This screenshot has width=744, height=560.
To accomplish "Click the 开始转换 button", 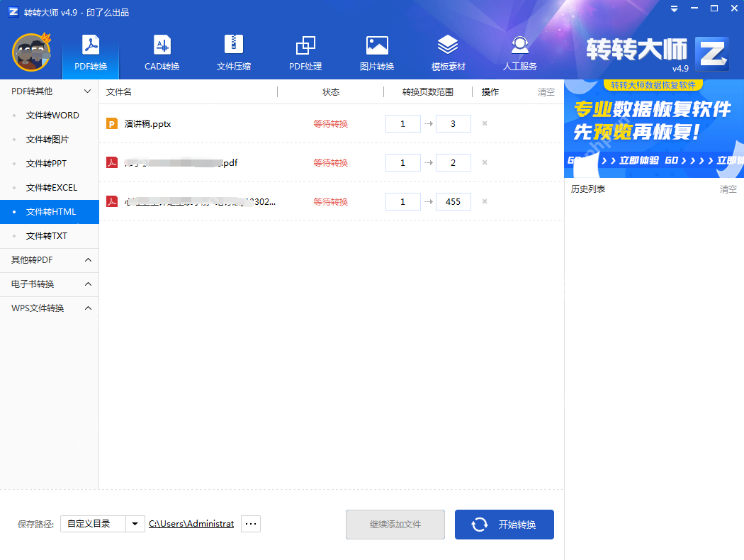I will [x=504, y=525].
